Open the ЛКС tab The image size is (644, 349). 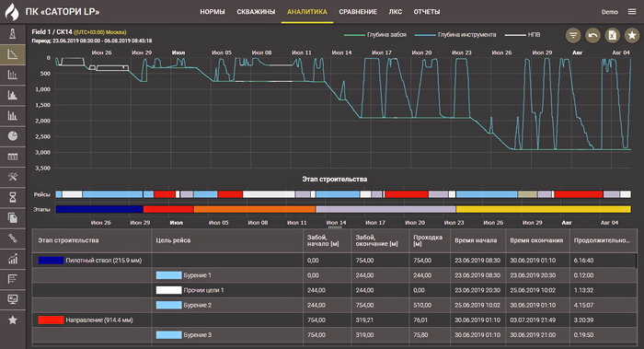(395, 12)
